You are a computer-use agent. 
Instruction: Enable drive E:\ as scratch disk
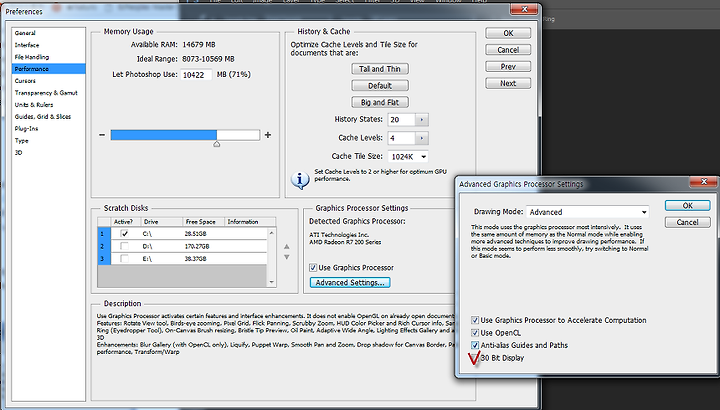point(124,258)
